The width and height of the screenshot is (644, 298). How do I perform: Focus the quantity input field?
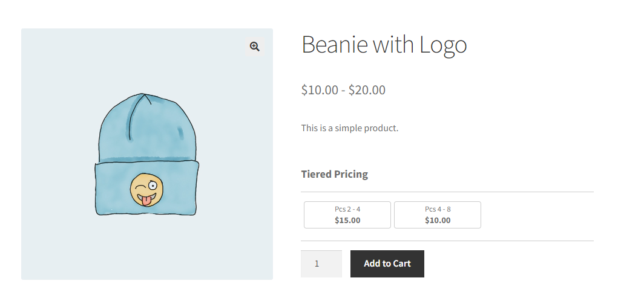[x=321, y=264]
